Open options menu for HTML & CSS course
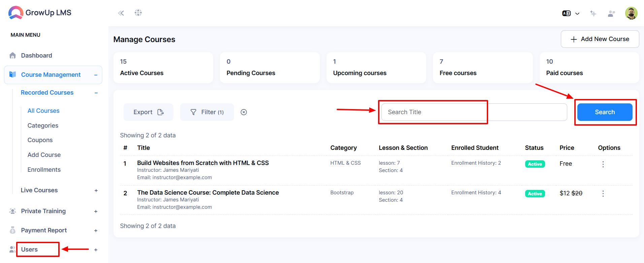644x263 pixels. [x=603, y=164]
